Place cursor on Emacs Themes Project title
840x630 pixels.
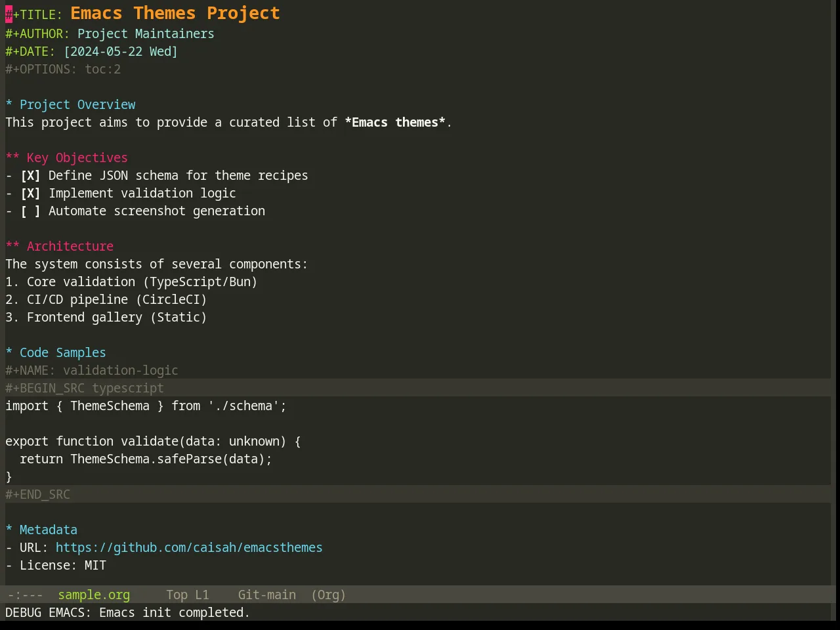(175, 14)
